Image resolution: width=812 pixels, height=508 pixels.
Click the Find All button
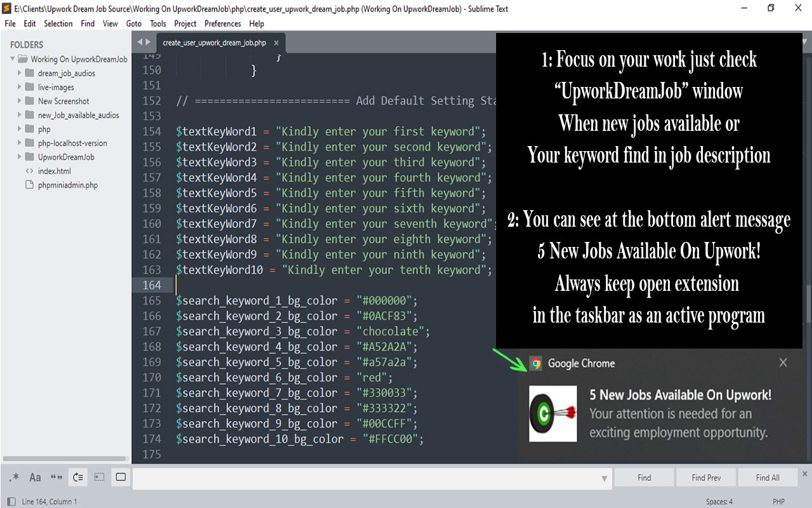coord(768,478)
